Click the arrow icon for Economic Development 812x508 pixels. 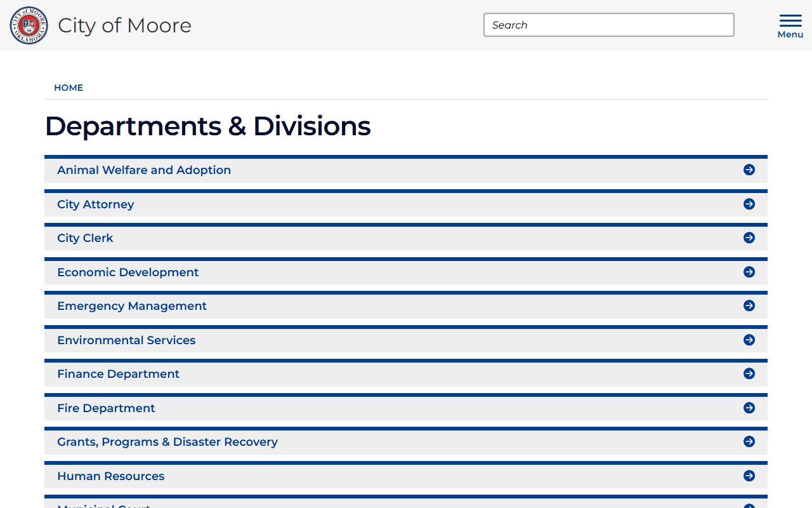(x=749, y=272)
